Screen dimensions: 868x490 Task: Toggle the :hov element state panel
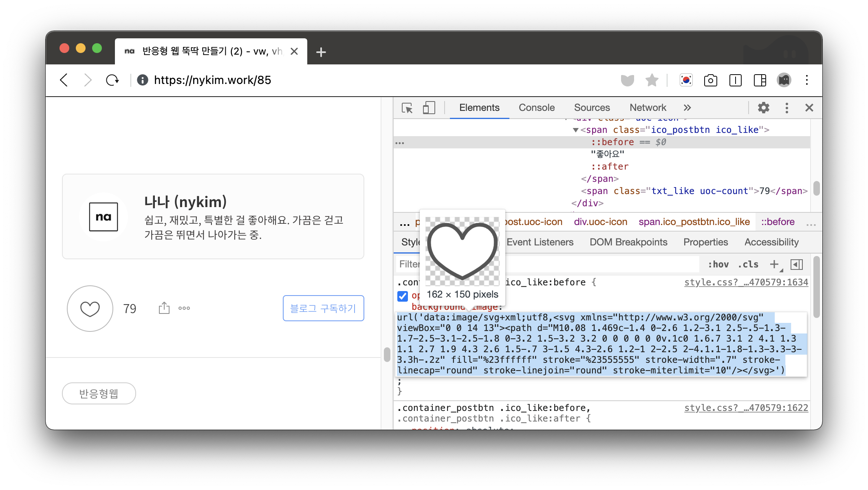point(718,264)
